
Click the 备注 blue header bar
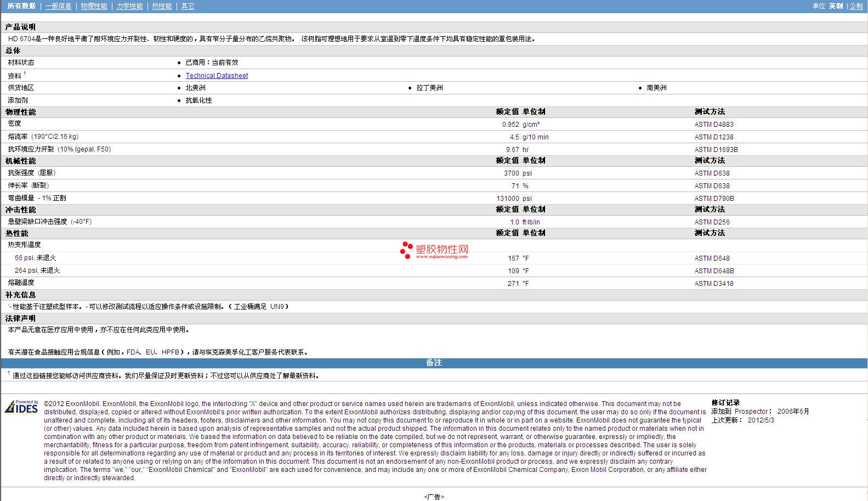point(434,363)
